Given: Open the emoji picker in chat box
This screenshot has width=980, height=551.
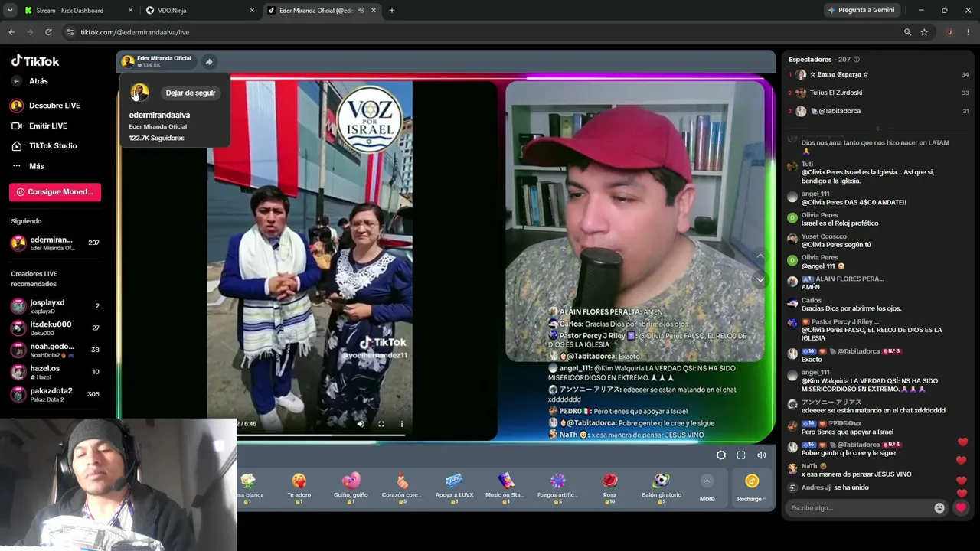Looking at the screenshot, I should [x=939, y=508].
